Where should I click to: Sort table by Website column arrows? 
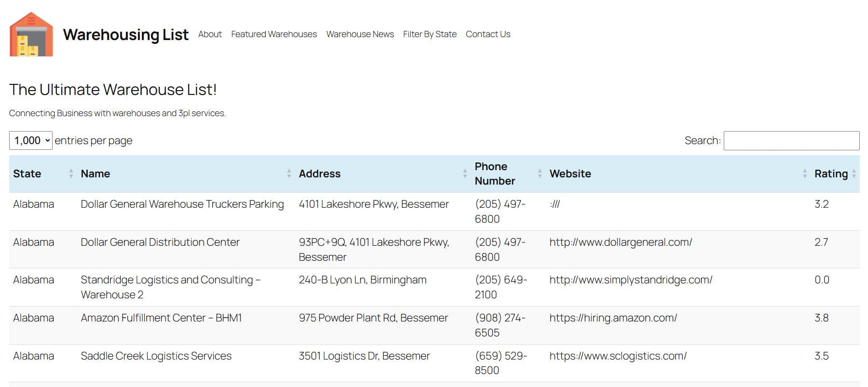pyautogui.click(x=804, y=173)
